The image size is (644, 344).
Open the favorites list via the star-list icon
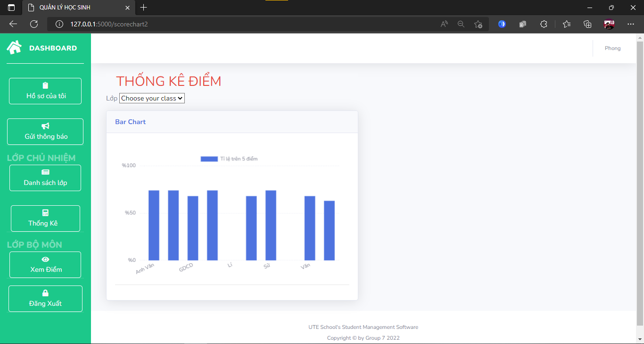567,24
